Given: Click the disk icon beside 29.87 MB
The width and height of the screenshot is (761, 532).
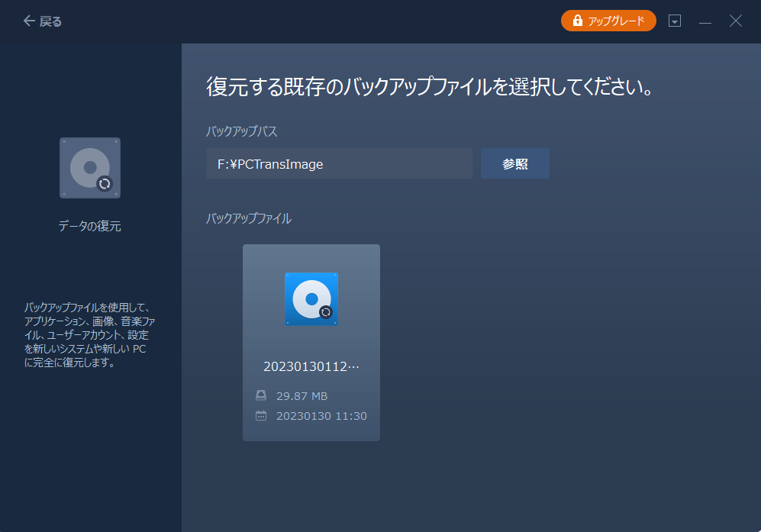Looking at the screenshot, I should [x=260, y=395].
